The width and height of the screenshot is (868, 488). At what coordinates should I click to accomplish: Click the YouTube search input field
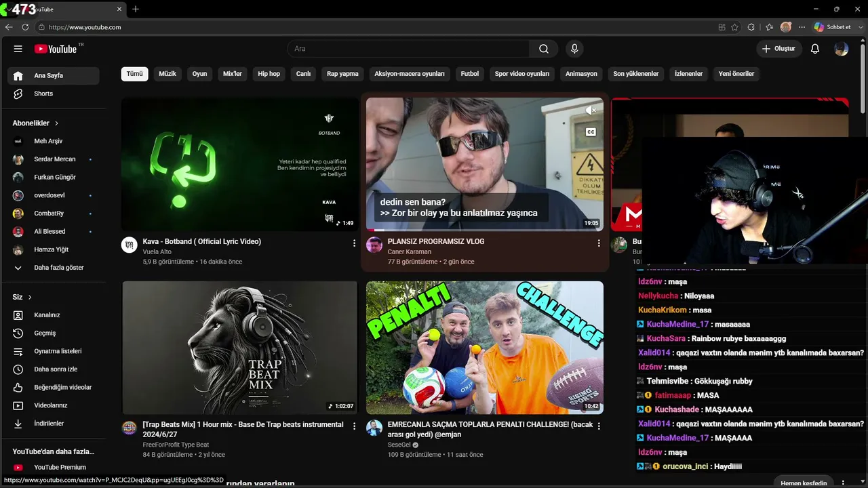pyautogui.click(x=408, y=49)
